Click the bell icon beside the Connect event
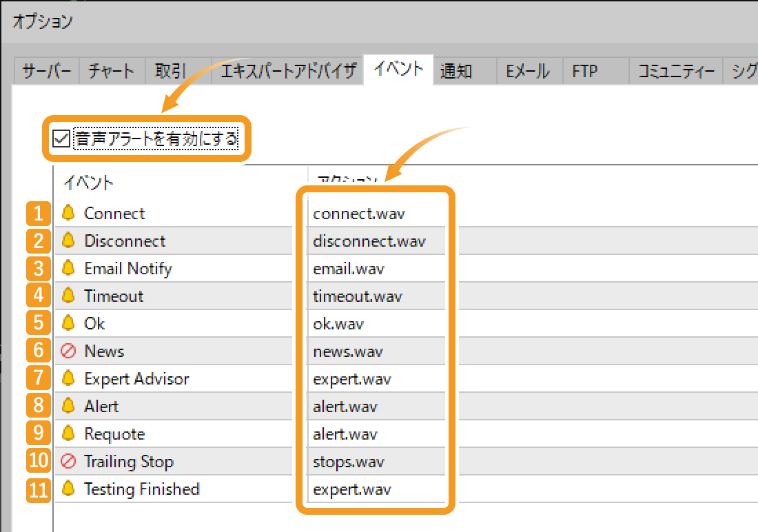758x532 pixels. 69,214
